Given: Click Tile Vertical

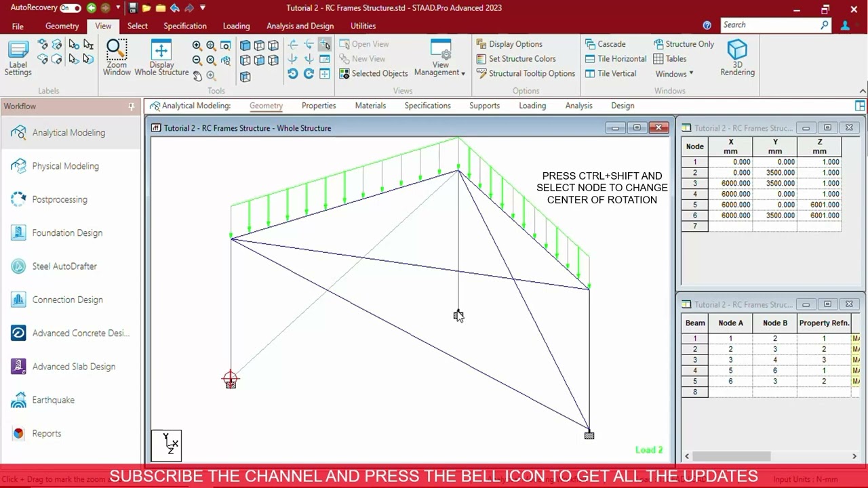Looking at the screenshot, I should click(x=610, y=74).
